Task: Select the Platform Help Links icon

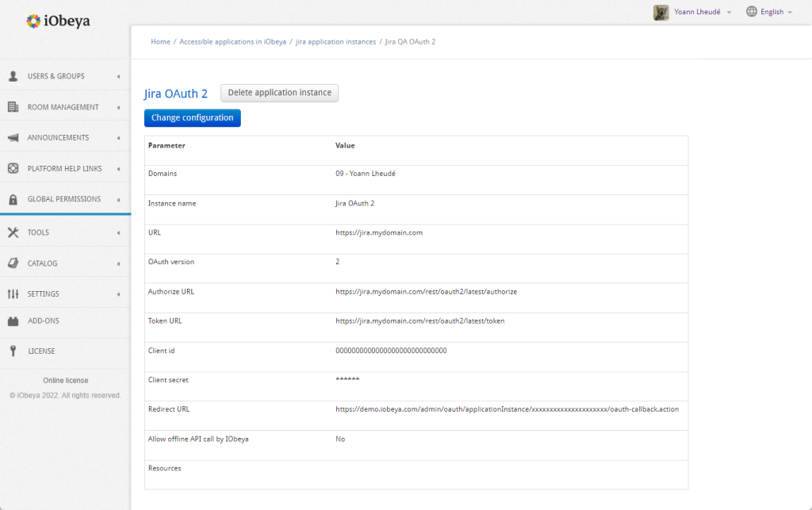Action: click(13, 168)
